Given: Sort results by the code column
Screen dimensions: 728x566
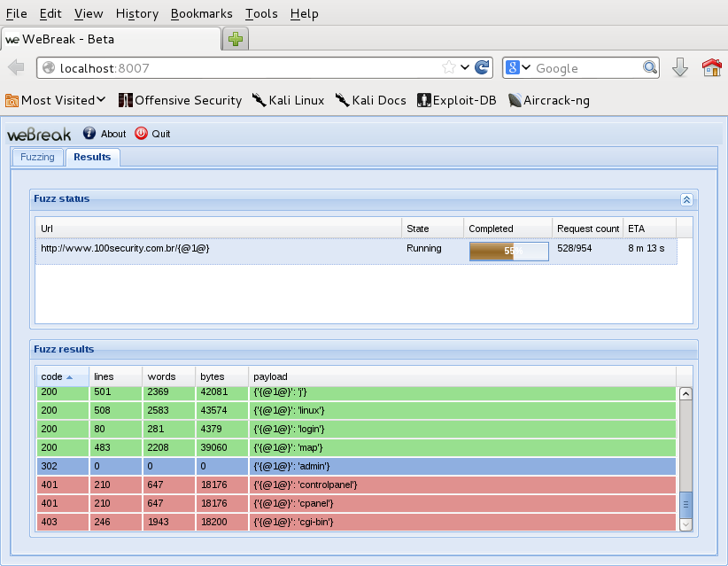Looking at the screenshot, I should pos(62,376).
